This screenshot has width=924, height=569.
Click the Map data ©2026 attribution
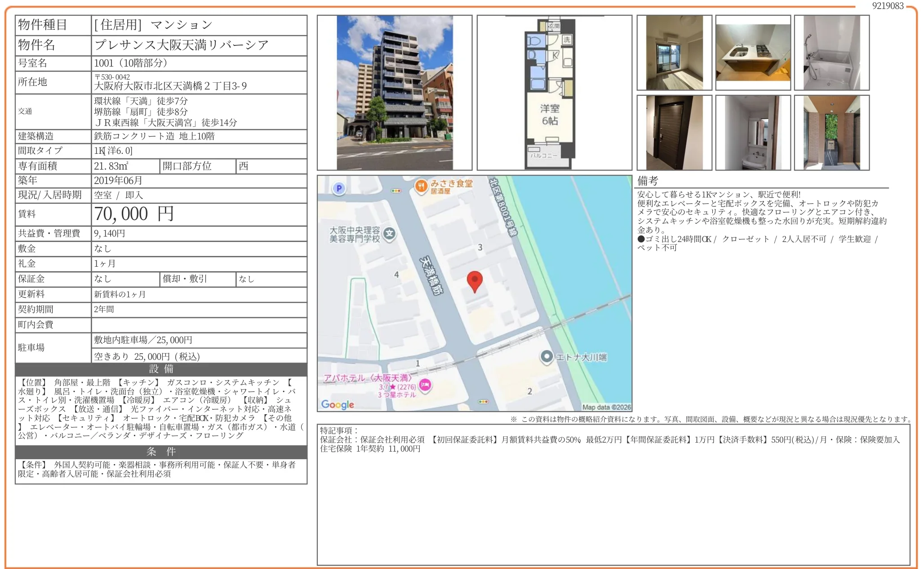(x=606, y=407)
